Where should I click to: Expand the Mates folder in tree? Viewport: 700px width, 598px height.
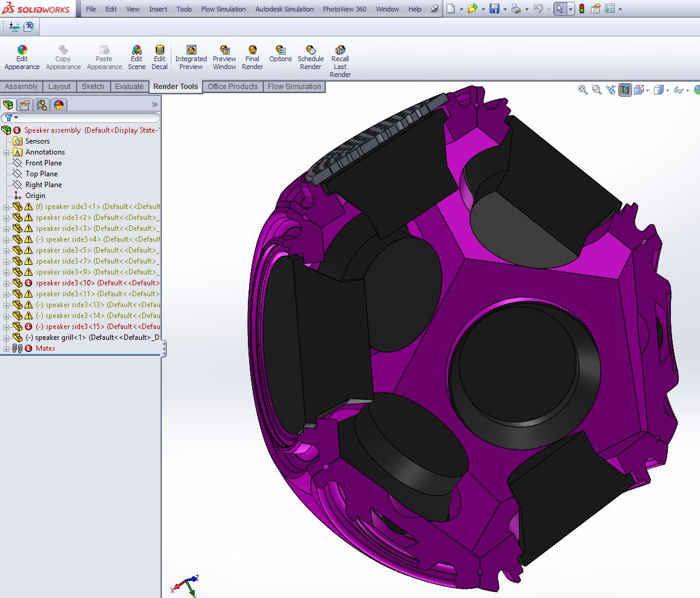6,348
